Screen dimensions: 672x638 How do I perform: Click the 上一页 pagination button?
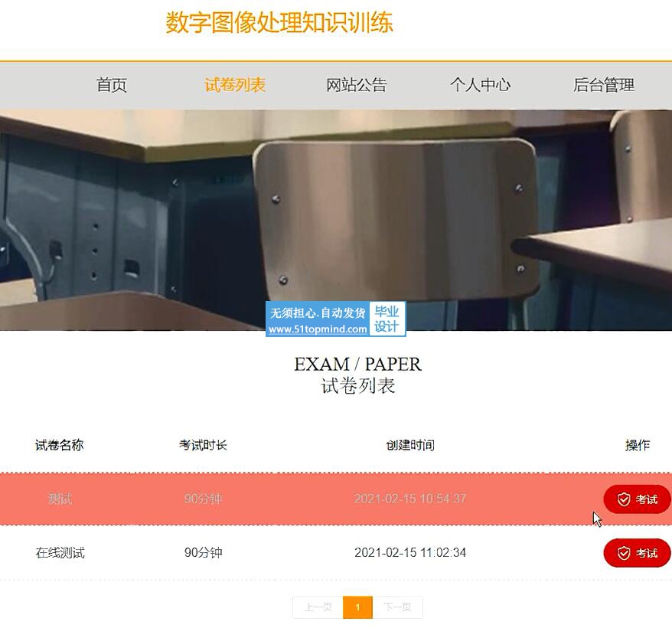coord(318,607)
